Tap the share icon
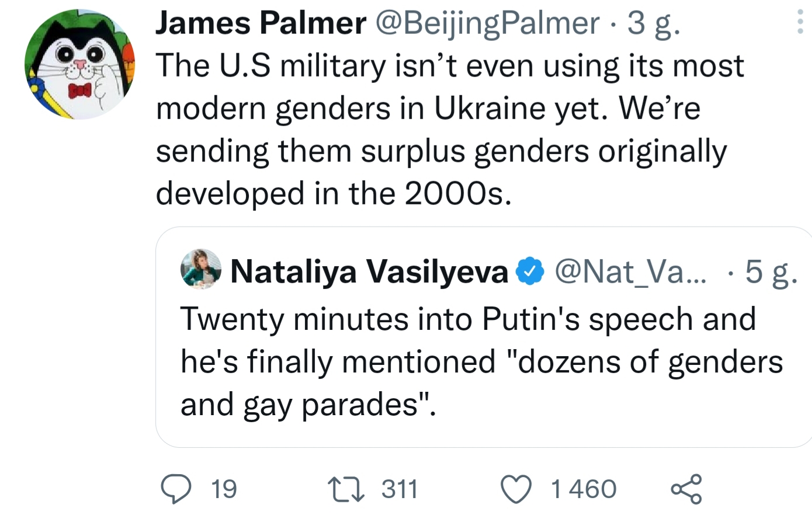Image resolution: width=812 pixels, height=522 pixels. [686, 489]
